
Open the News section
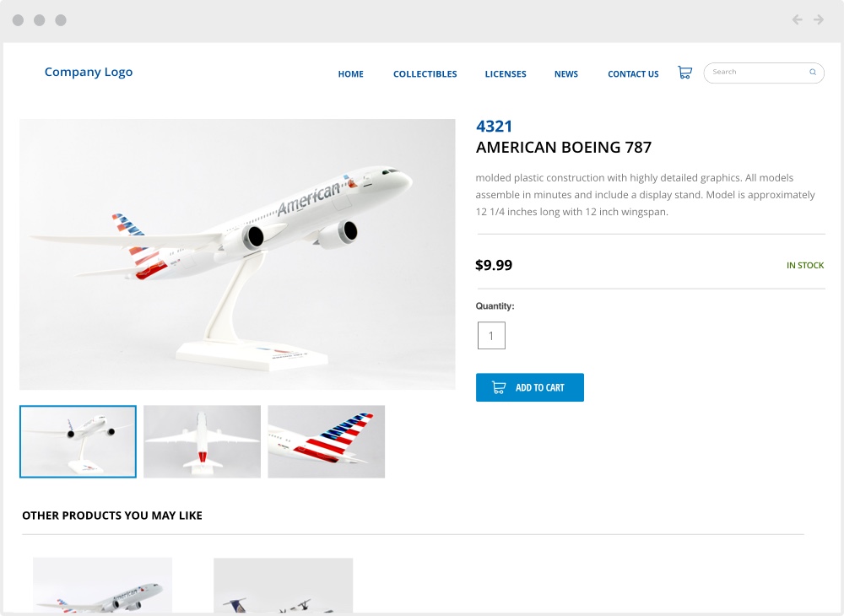coord(566,74)
